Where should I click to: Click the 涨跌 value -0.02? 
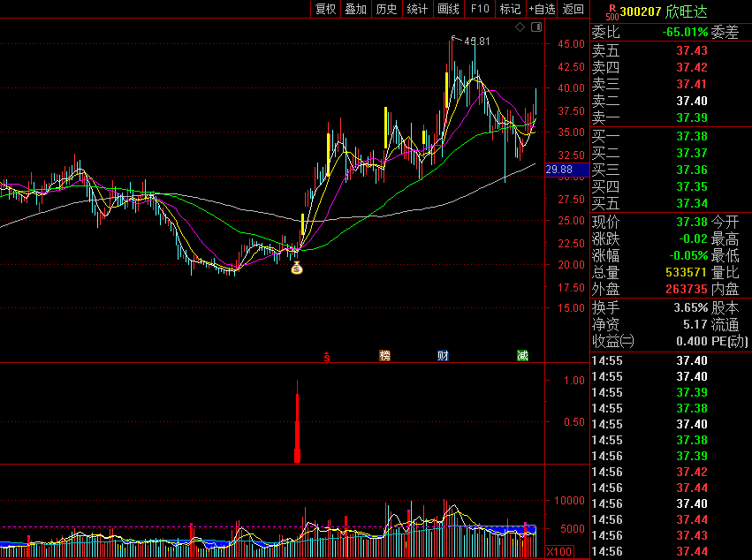[693, 238]
